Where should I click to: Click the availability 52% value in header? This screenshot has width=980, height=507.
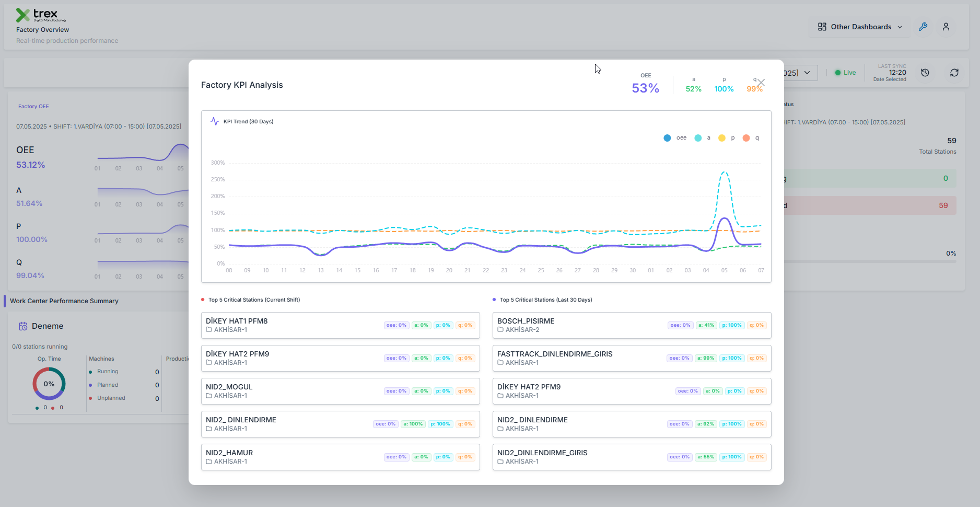coord(694,89)
